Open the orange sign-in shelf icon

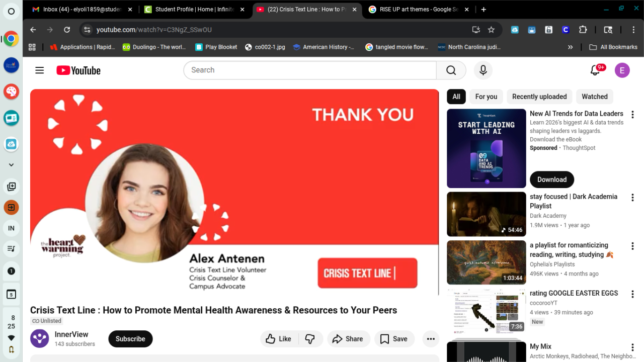coord(11,207)
